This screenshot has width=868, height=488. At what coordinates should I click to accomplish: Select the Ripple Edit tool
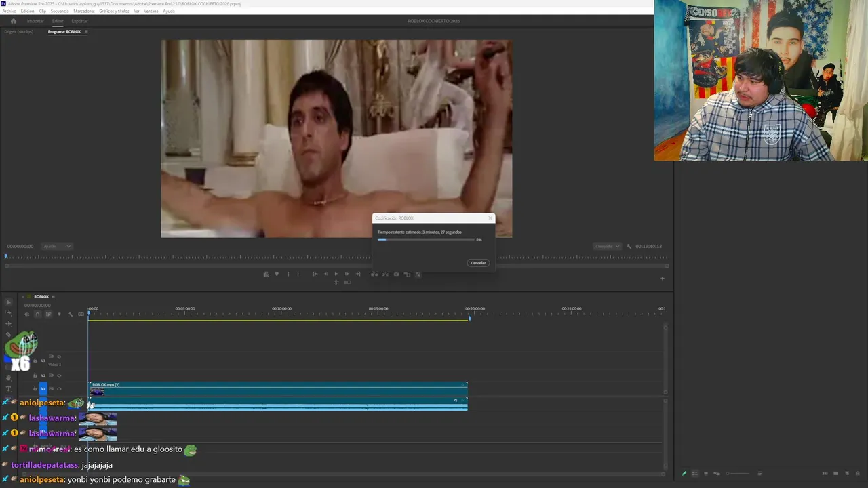click(x=8, y=323)
